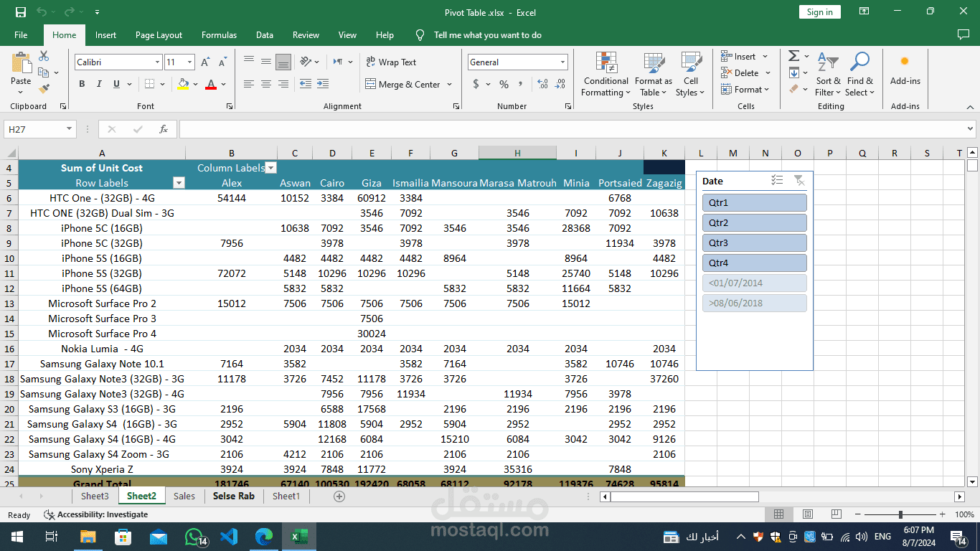Viewport: 980px width, 551px height.
Task: Click the zoom slider handle
Action: [900, 514]
